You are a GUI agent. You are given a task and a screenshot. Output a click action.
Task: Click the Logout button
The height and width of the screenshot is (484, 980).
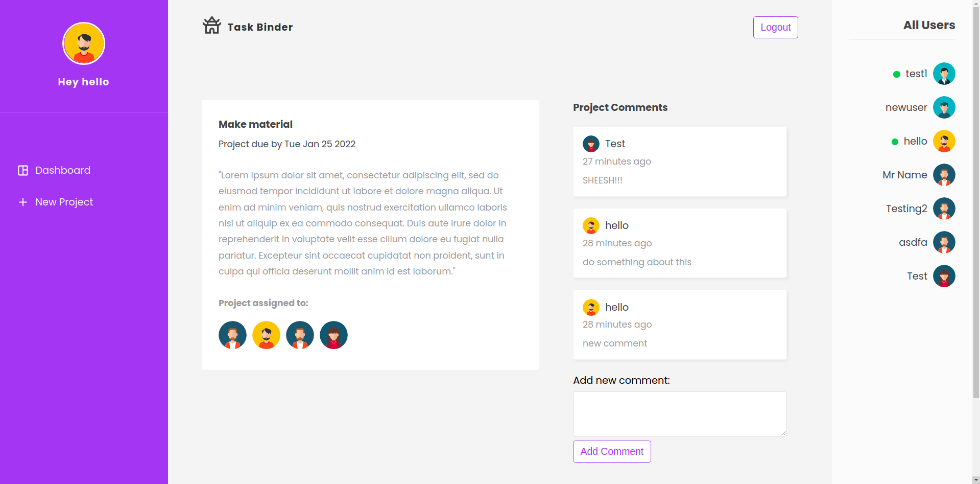tap(775, 27)
